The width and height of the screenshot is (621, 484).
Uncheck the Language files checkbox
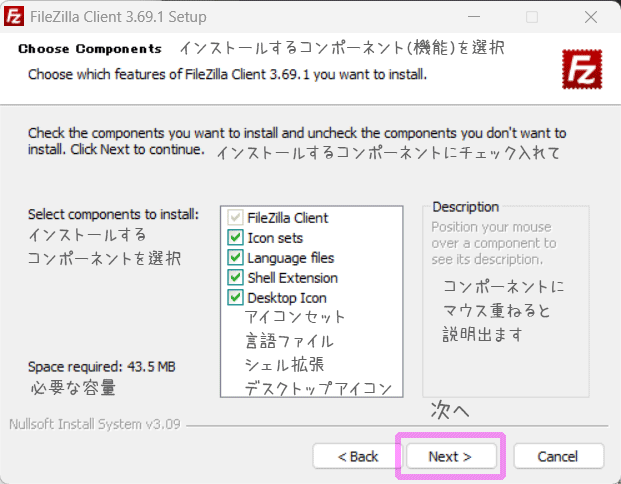click(x=235, y=257)
